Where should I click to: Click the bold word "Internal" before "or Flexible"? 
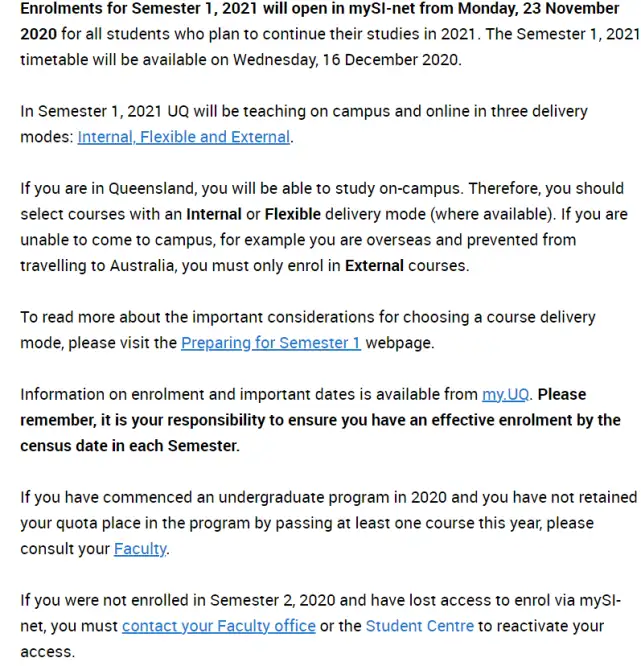214,214
